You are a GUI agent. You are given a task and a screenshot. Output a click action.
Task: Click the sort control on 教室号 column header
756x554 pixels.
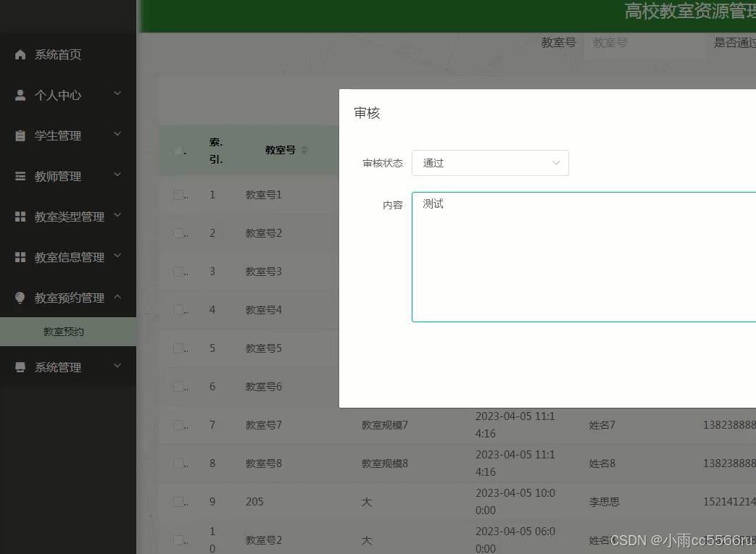pyautogui.click(x=304, y=150)
